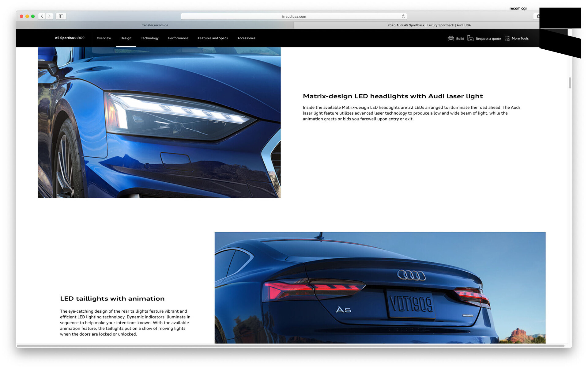Click the blue headlight photo

(x=159, y=123)
